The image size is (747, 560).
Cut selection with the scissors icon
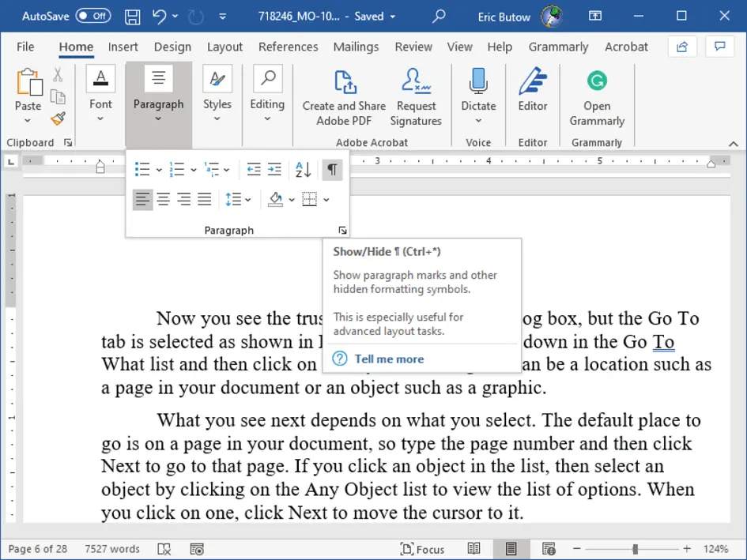click(x=58, y=75)
